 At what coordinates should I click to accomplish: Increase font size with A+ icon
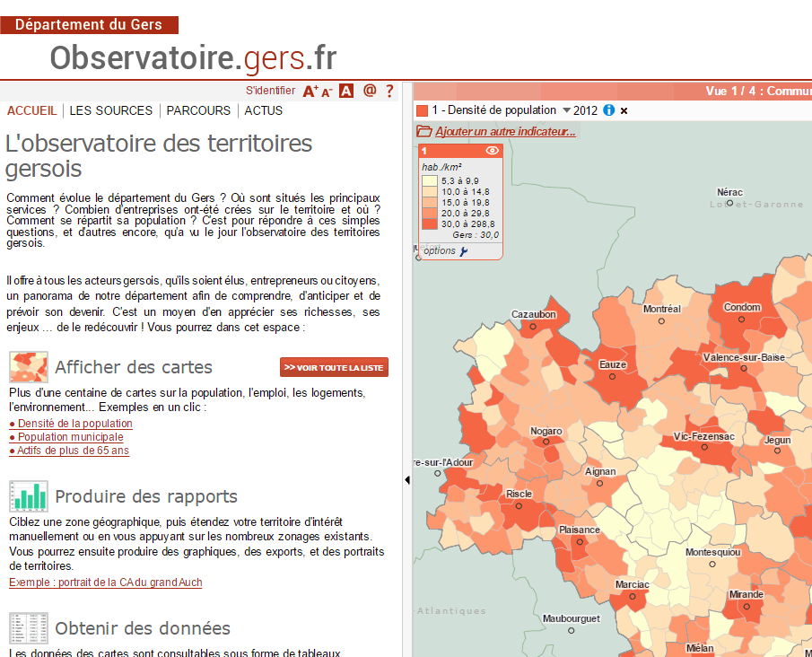click(x=310, y=92)
